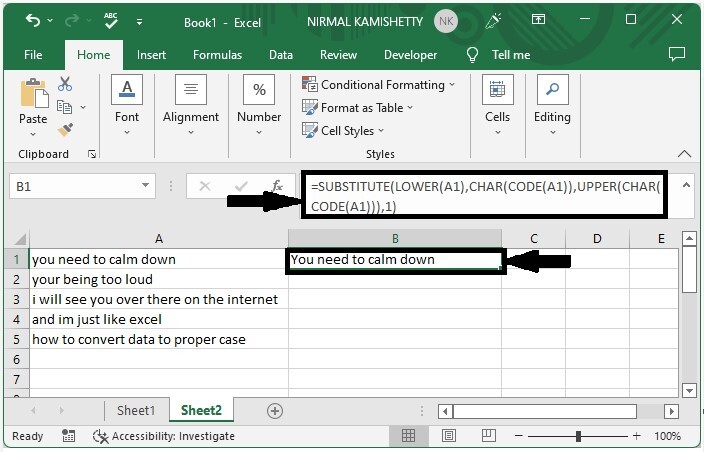The image size is (704, 452).
Task: Collapse the formula bar chevron
Action: 686,185
